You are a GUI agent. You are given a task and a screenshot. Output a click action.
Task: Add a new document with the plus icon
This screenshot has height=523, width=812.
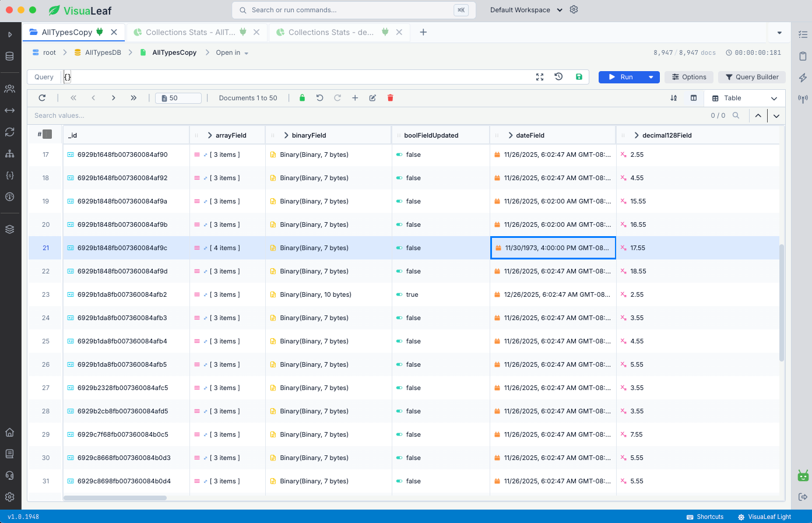(x=355, y=98)
